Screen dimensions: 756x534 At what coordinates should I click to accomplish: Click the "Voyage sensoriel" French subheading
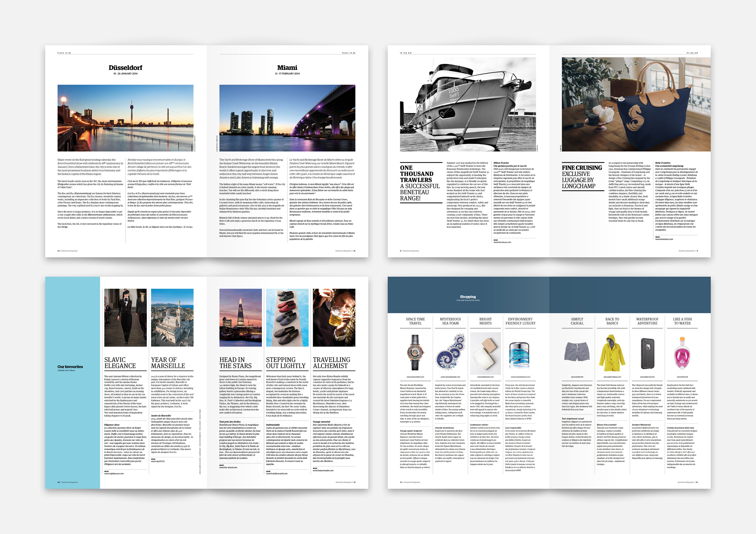[321, 422]
